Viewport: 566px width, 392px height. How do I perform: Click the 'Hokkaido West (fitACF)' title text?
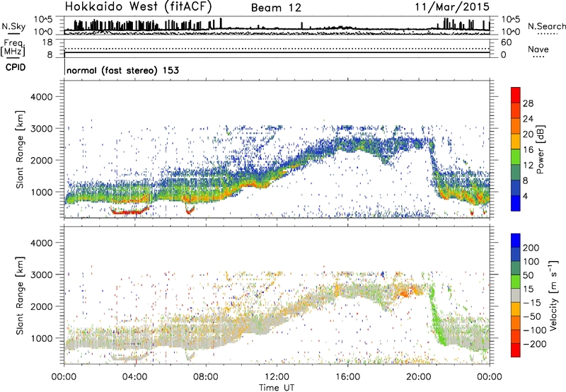click(138, 7)
